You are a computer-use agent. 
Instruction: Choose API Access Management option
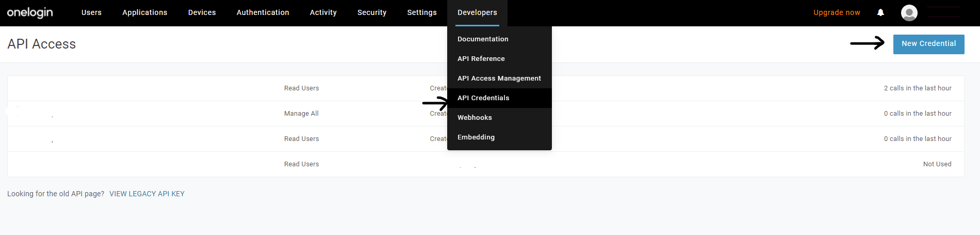pos(499,79)
